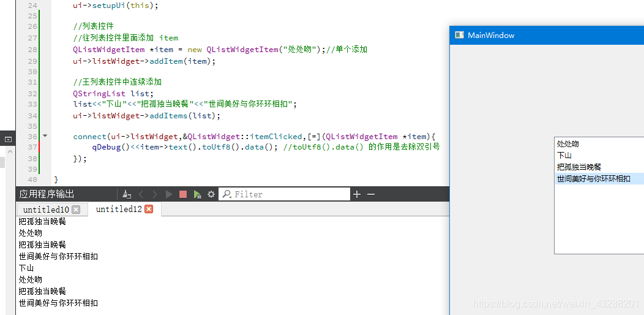644x315 pixels.
Task: Go to next output tab arrow
Action: click(x=154, y=194)
